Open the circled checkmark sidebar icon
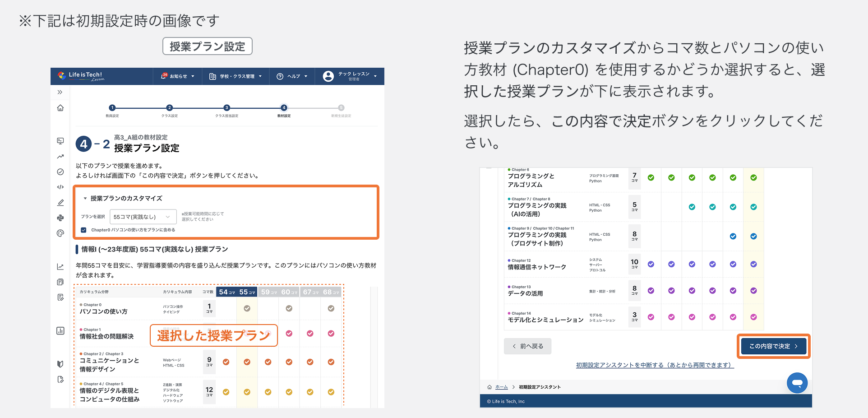Viewport: 868px width, 418px height. (60, 172)
